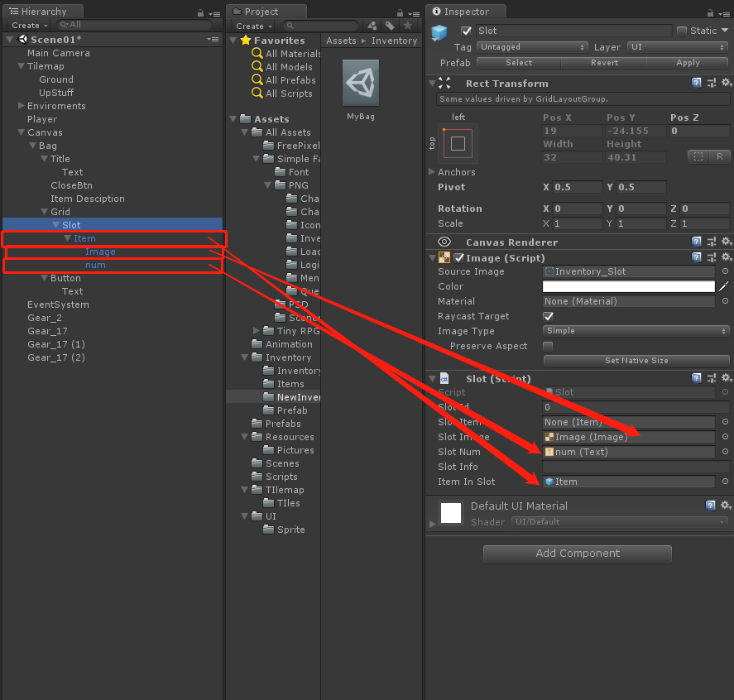Open Slot (Script) help reference icon
Screen dimensions: 734x700
click(697, 377)
